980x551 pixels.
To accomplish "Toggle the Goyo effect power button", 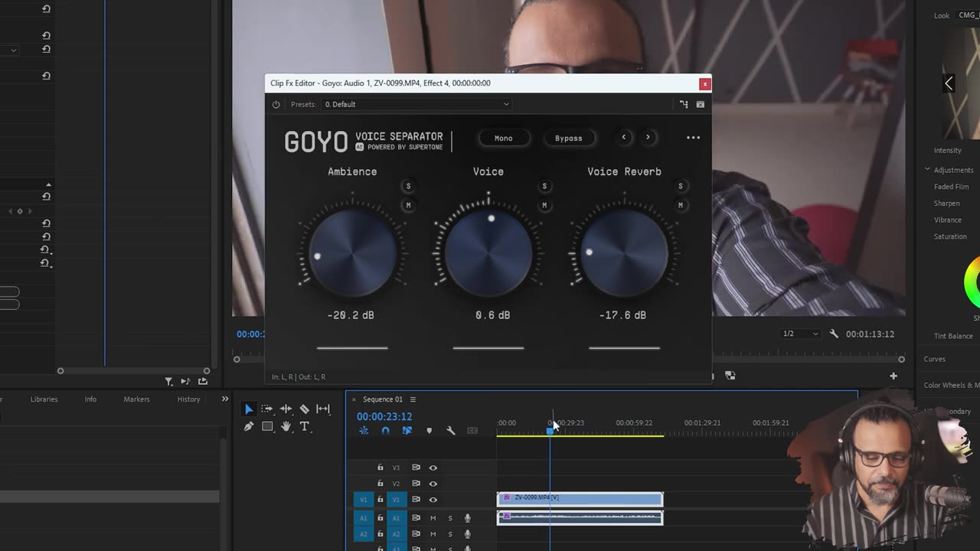I will point(276,104).
